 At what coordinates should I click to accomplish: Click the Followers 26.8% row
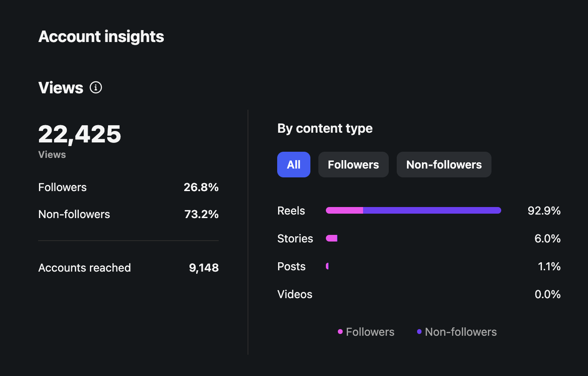128,187
